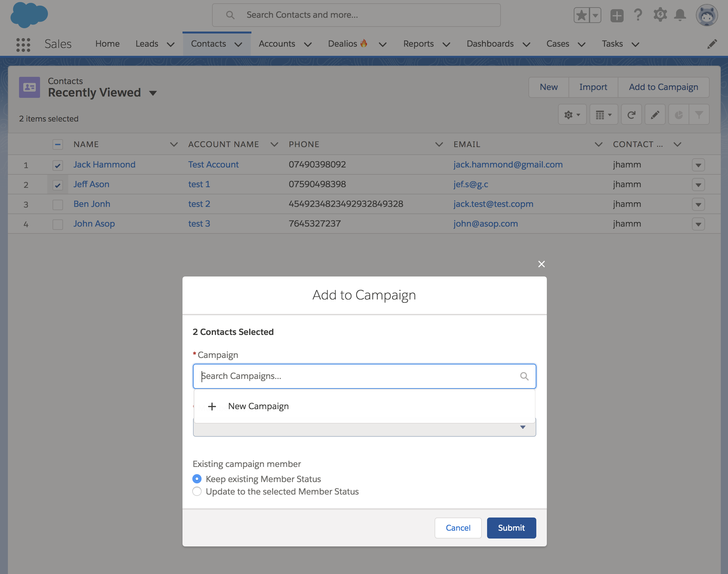
Task: Select Update to the selected Member Status
Action: pos(197,491)
